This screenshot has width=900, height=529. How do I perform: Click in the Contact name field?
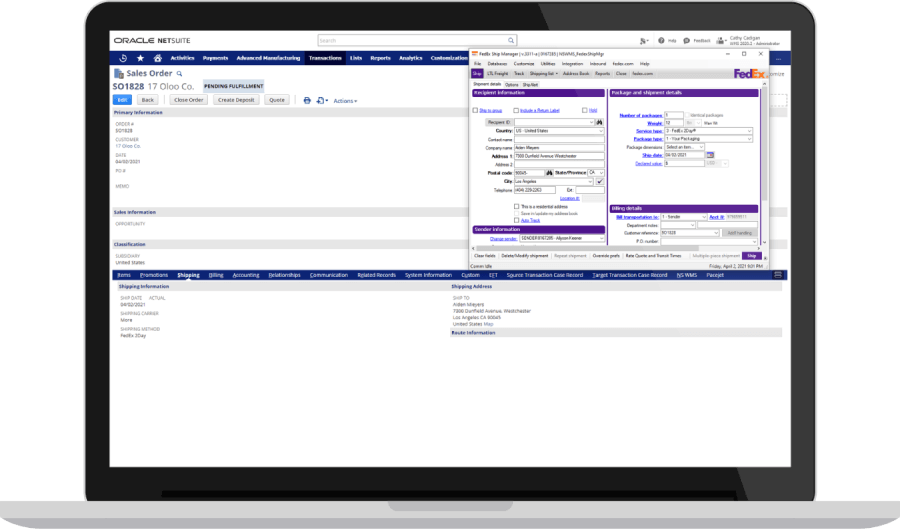click(559, 139)
